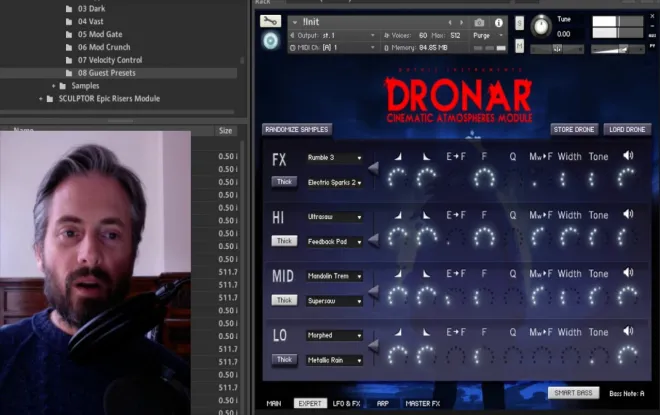Open the Ultrasaw sample dropdown
This screenshot has width=660, height=415.
334,217
